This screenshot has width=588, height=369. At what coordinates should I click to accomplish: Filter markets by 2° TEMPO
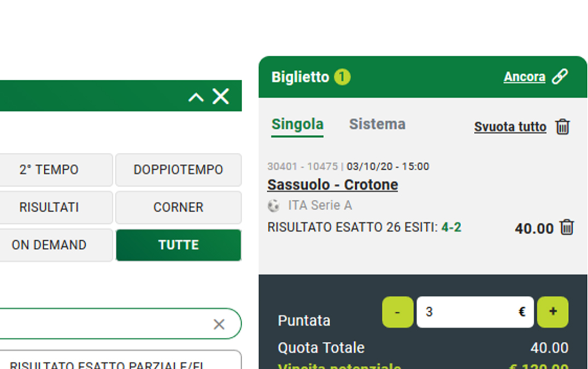[x=49, y=170]
